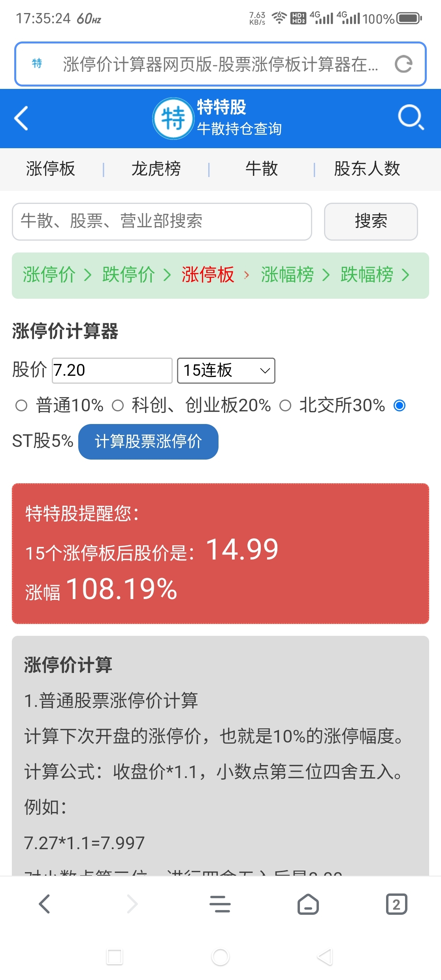Choose the 北交所30% radio button

point(285,405)
